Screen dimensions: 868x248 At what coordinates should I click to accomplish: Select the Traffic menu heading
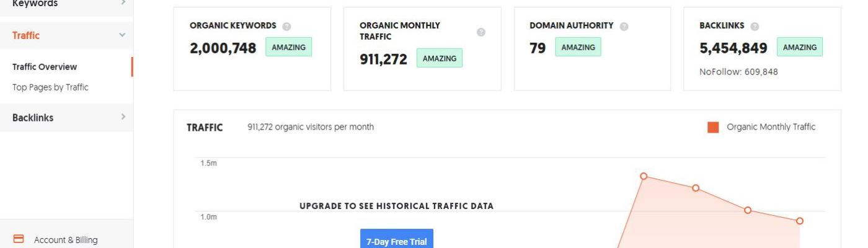tap(26, 35)
